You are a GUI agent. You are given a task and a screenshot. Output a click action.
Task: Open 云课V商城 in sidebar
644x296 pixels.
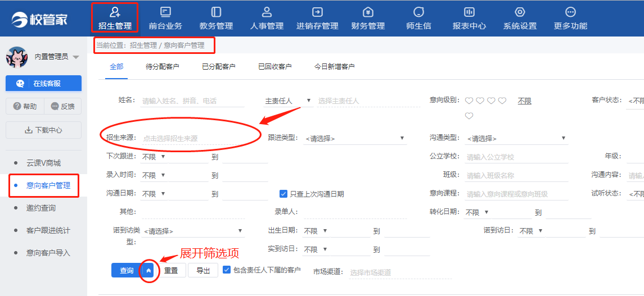(x=43, y=163)
